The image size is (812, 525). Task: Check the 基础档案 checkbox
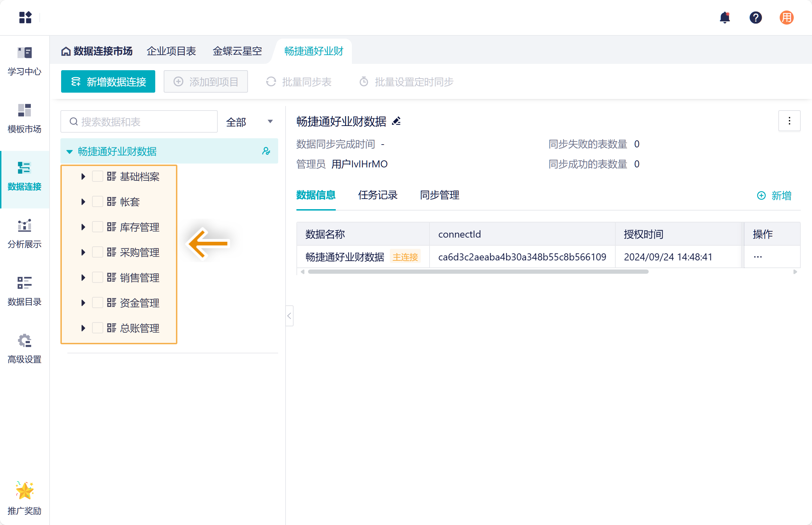(x=97, y=176)
